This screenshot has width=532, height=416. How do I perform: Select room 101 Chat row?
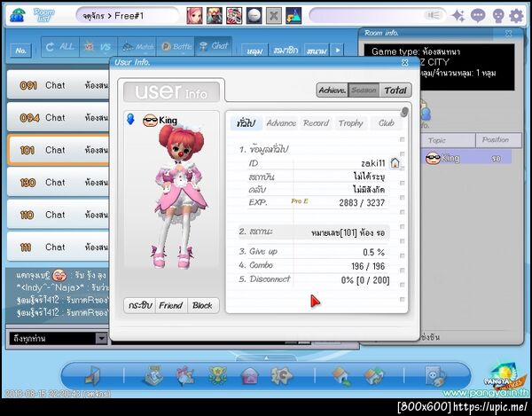(59, 150)
